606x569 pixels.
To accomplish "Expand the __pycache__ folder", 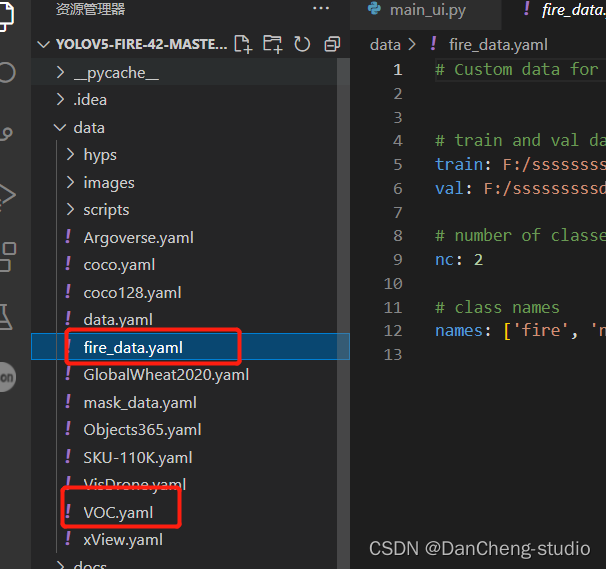I will [60, 72].
